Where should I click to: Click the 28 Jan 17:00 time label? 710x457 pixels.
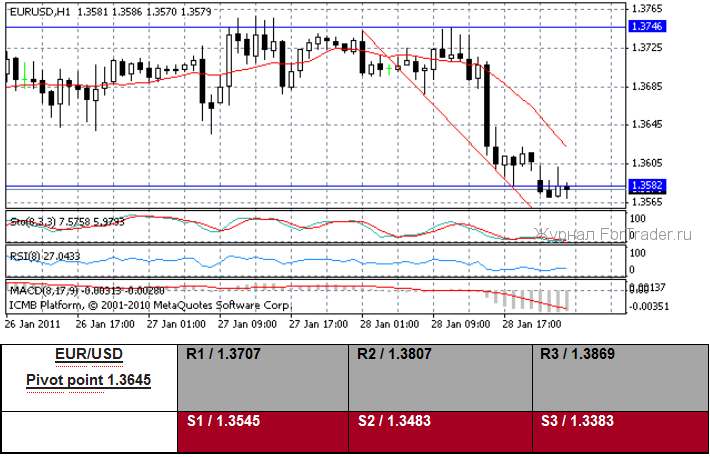(x=532, y=324)
